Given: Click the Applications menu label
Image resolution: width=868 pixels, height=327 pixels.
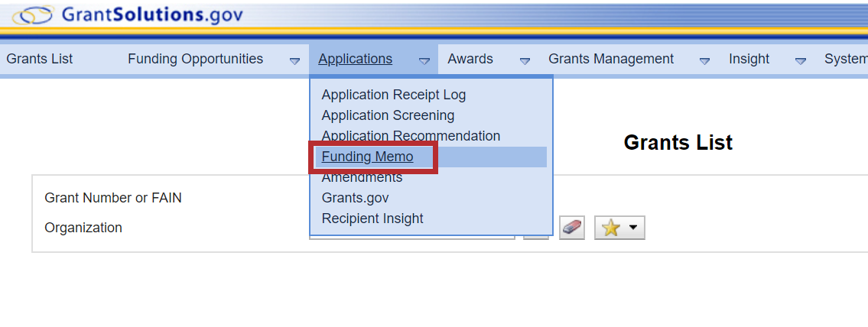Looking at the screenshot, I should click(355, 59).
